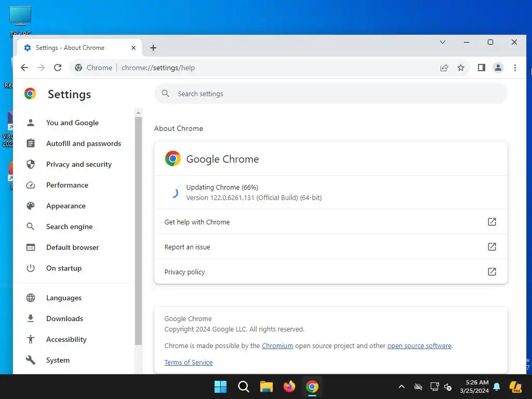532x399 pixels.
Task: Open File Explorer from taskbar
Action: pyautogui.click(x=267, y=387)
